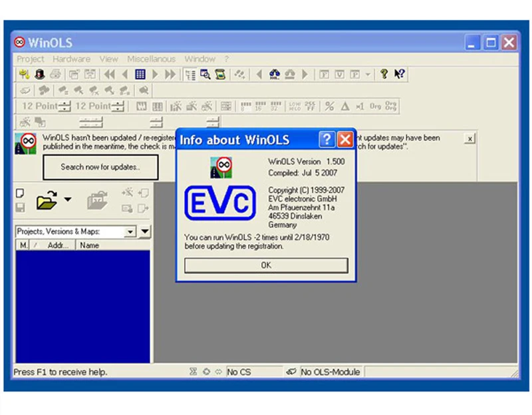Screen dimensions: 532x415
Task: Click the window with magnifier search icon
Action: 205,74
